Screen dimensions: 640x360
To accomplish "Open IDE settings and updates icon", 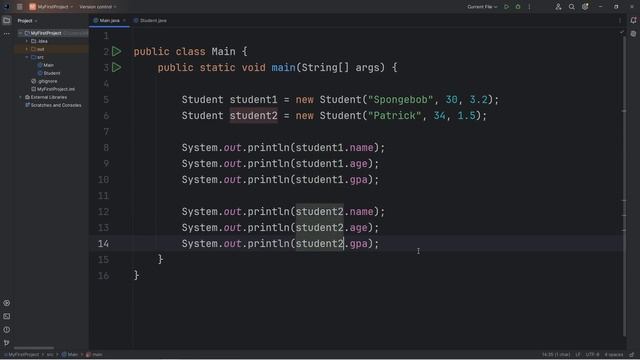I will click(585, 7).
